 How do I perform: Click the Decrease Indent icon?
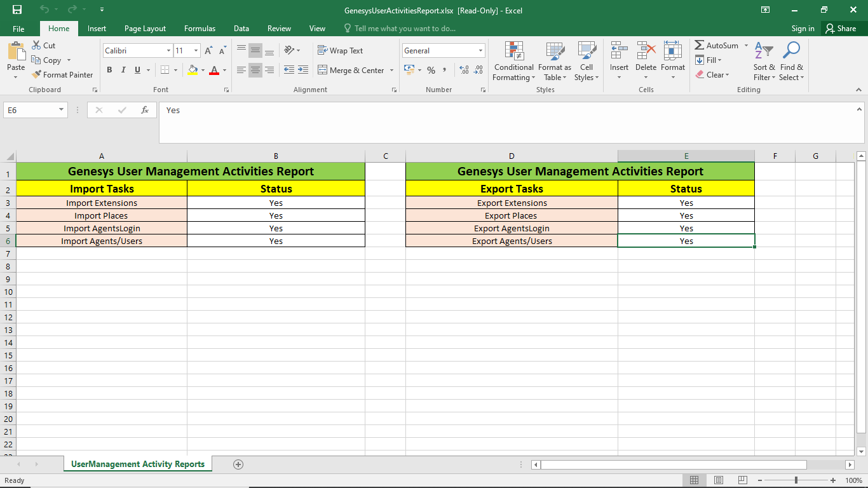tap(289, 70)
